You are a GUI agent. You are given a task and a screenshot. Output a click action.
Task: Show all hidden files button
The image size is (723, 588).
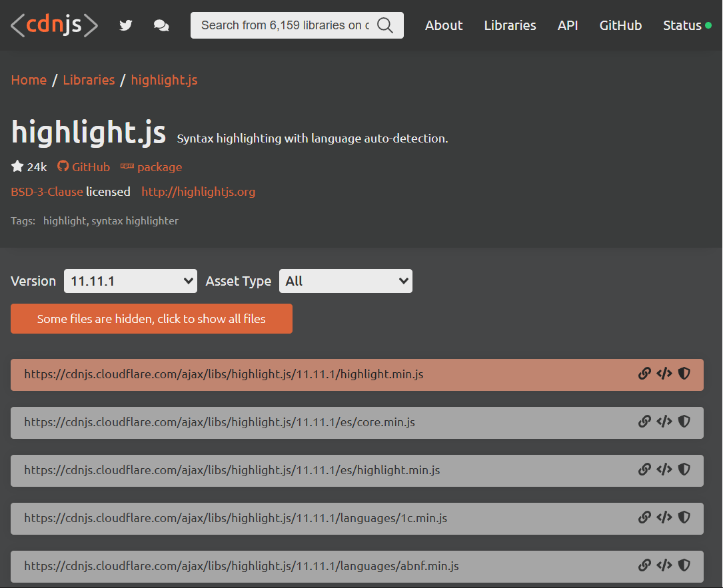click(151, 318)
